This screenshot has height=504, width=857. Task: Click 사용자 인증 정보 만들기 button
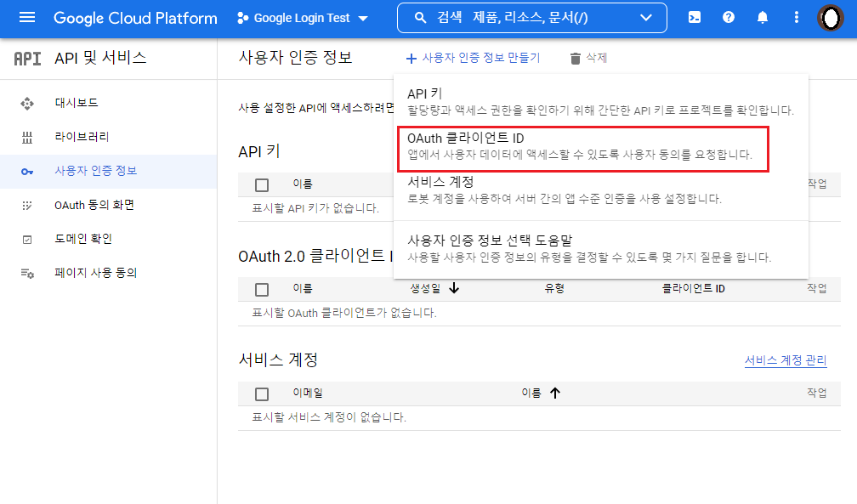click(473, 58)
